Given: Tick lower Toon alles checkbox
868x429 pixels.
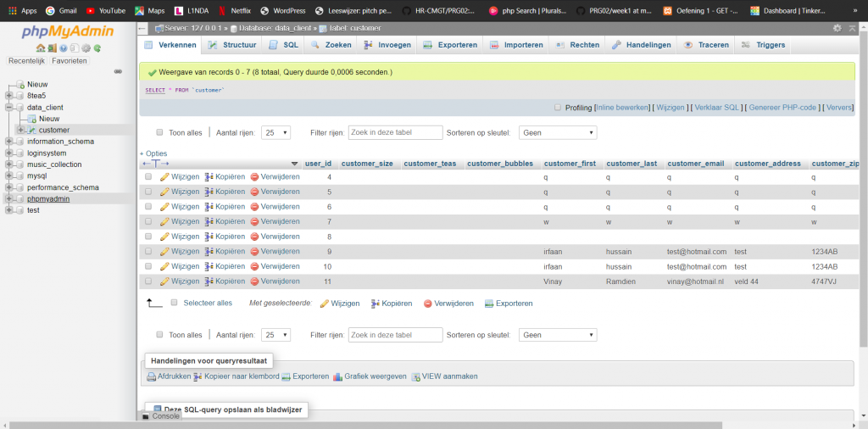Looking at the screenshot, I should pyautogui.click(x=160, y=334).
